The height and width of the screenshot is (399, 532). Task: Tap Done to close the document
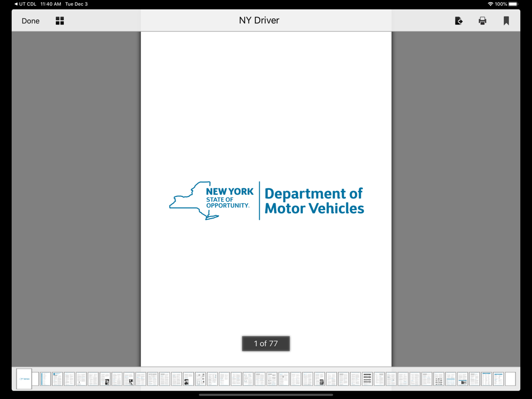coord(30,21)
